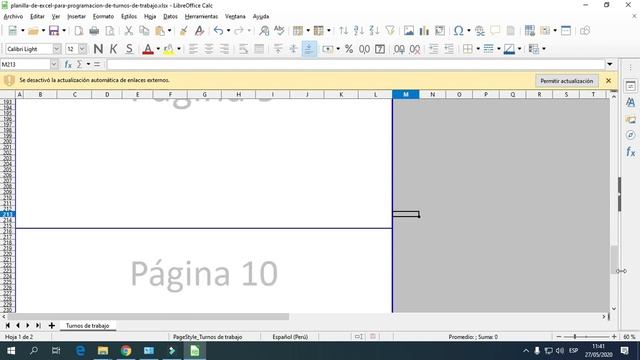Open the sidebar Navigator compass icon
The image size is (640, 360).
tap(630, 135)
